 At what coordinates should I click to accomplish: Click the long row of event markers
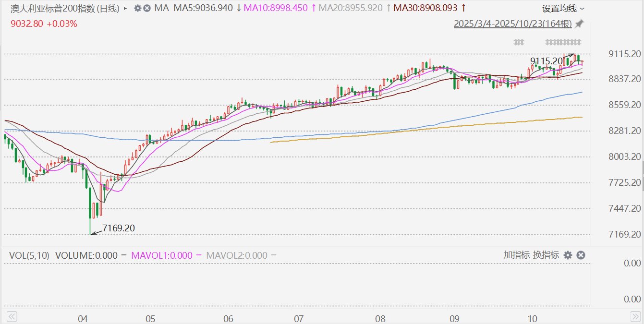point(563,42)
